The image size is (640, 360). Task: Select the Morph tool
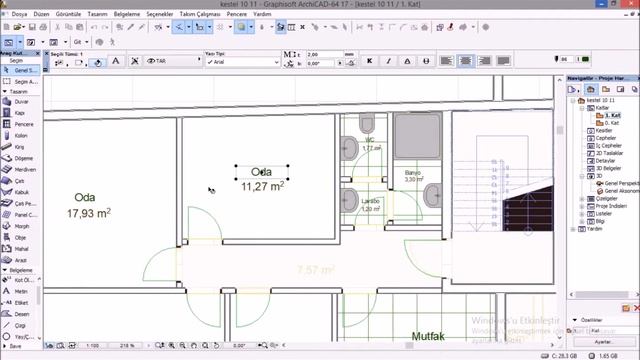pyautogui.click(x=20, y=226)
